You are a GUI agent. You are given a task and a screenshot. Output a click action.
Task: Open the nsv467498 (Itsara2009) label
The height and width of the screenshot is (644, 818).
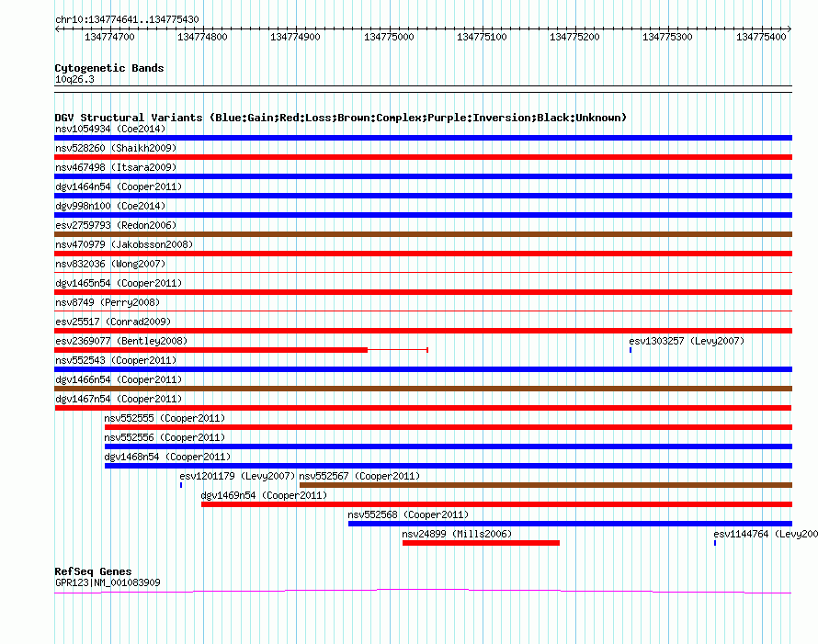[116, 167]
